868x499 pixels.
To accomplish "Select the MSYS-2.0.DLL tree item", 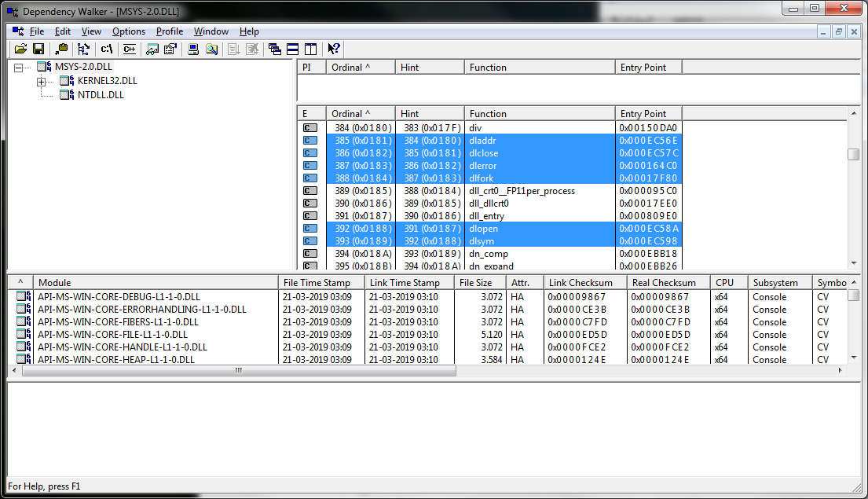I will pyautogui.click(x=83, y=67).
